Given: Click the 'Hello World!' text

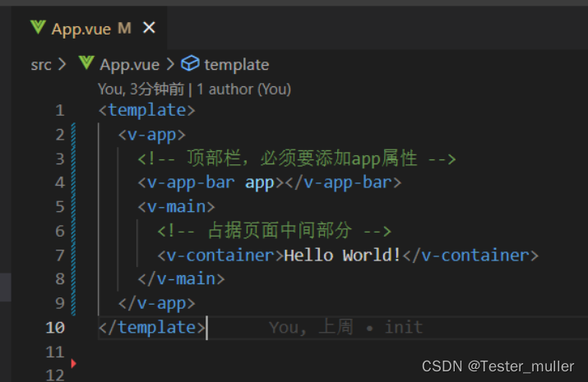Looking at the screenshot, I should 342,255.
